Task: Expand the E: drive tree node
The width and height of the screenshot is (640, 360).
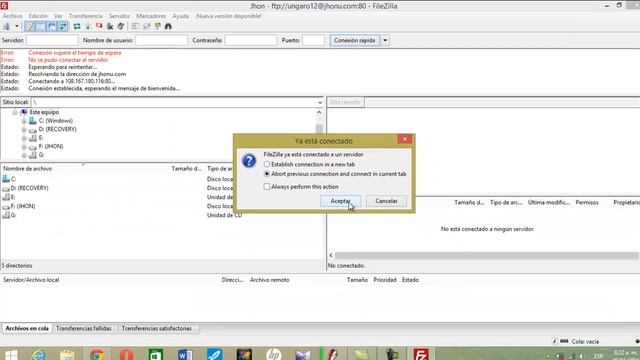Action: coord(24,138)
